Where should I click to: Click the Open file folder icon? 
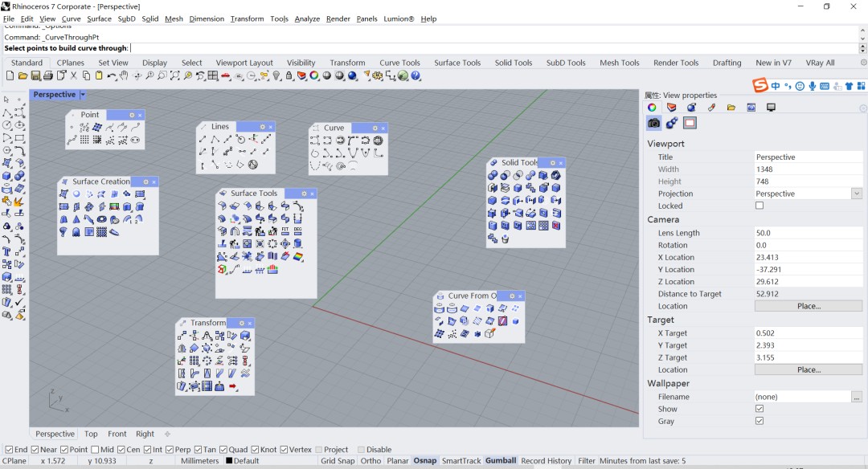click(x=23, y=75)
